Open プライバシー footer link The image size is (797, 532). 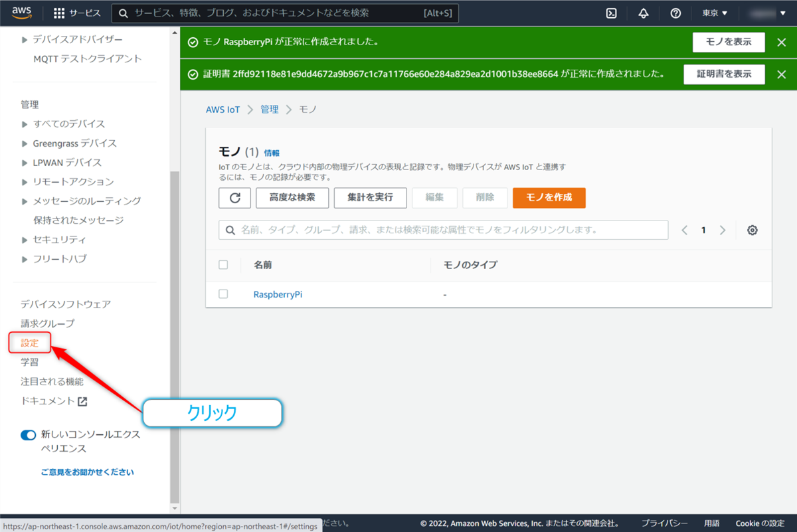pyautogui.click(x=664, y=523)
